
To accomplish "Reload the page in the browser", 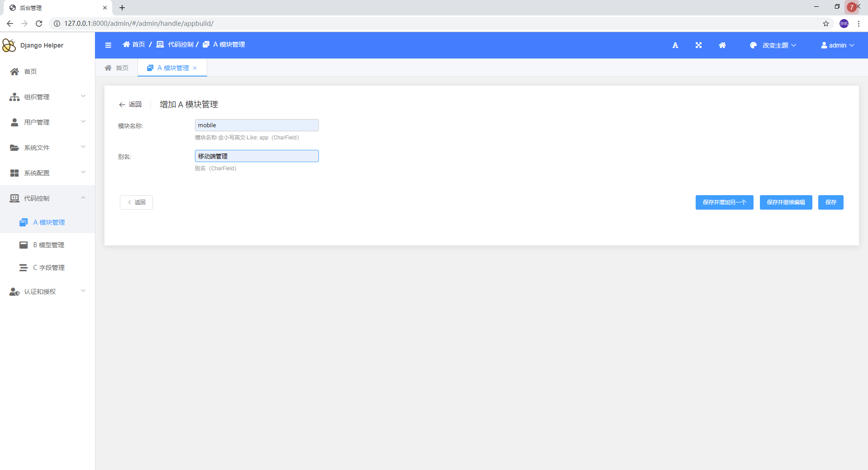I will point(39,24).
